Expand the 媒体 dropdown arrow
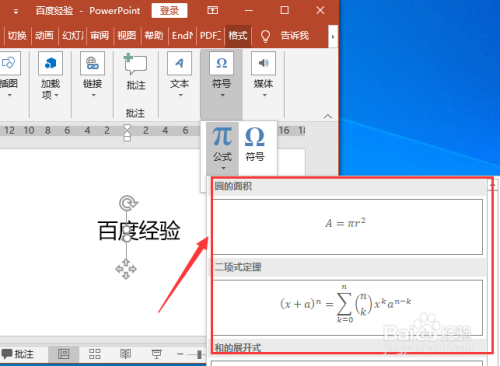 click(265, 96)
